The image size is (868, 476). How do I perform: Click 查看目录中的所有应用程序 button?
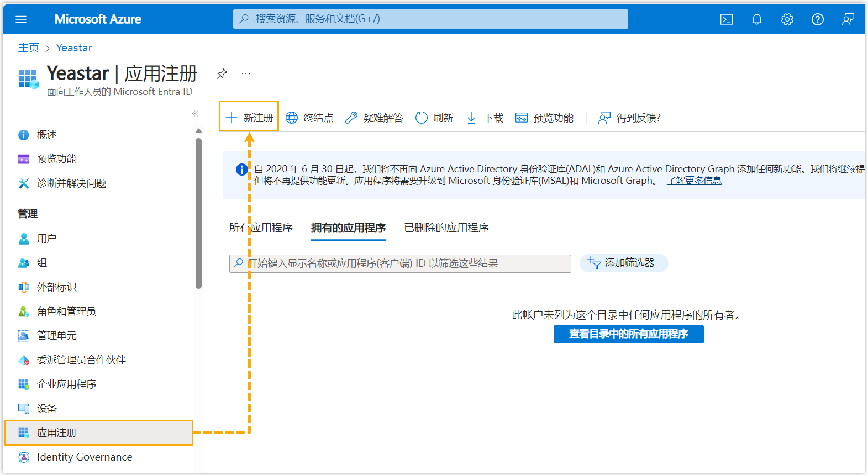[x=628, y=334]
